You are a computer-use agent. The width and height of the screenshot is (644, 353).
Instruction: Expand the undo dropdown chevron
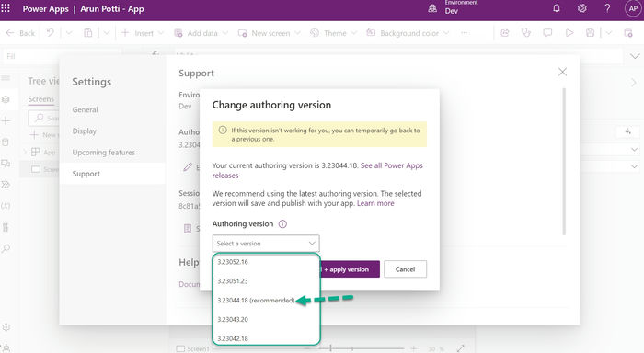click(69, 33)
